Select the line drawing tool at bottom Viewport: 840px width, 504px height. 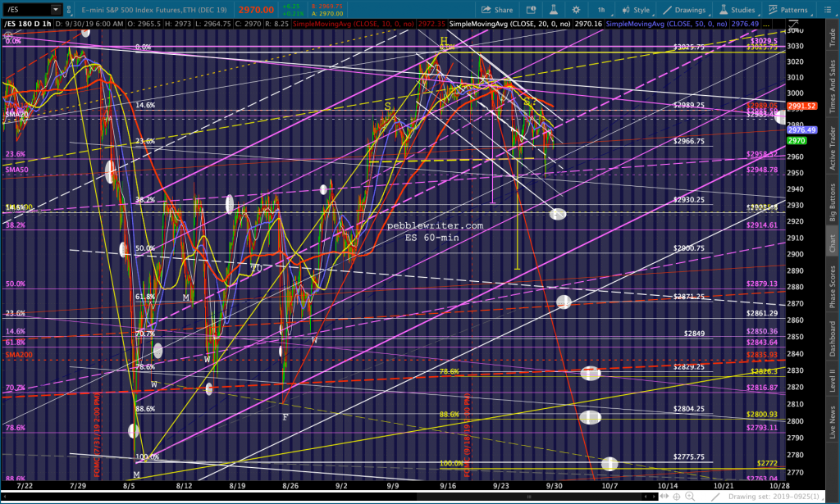(714, 497)
